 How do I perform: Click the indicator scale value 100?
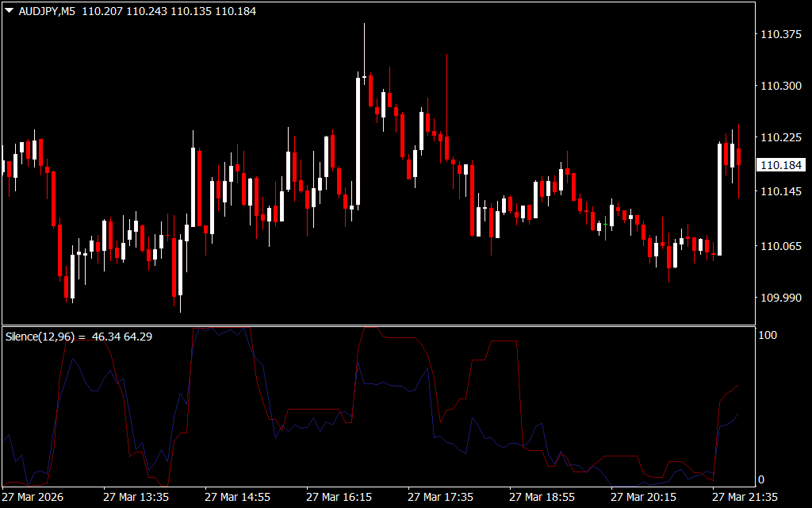pos(768,335)
